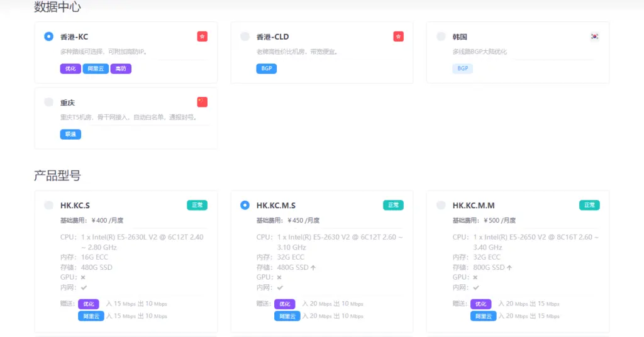
Task: Choose the HK.KC.M.M product radio button
Action: pyautogui.click(x=441, y=205)
